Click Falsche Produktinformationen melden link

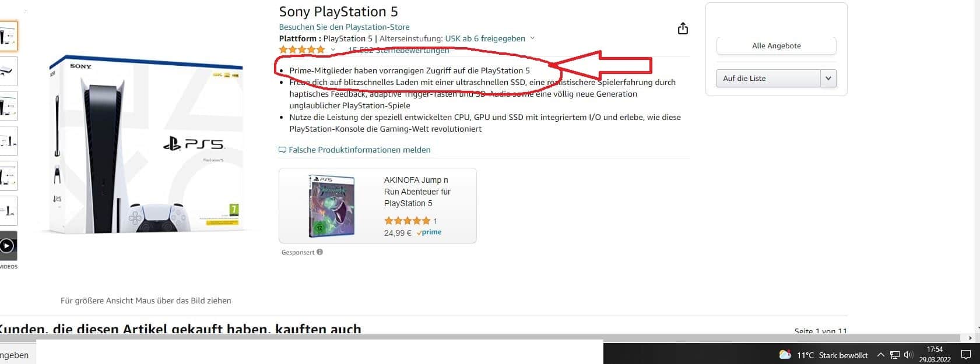click(359, 150)
